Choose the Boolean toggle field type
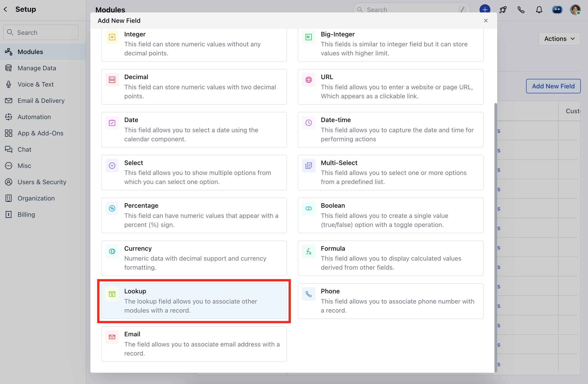The width and height of the screenshot is (588, 384). coord(390,215)
